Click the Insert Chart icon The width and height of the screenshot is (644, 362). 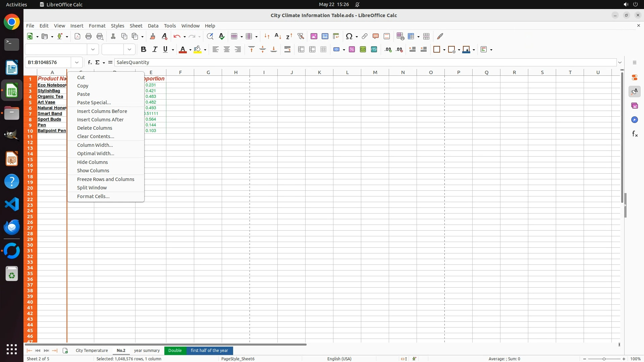point(325,36)
